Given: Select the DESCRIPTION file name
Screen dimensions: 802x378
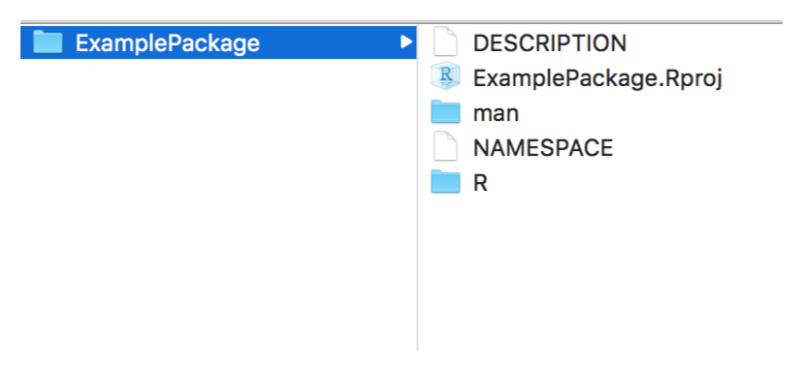Looking at the screenshot, I should point(550,43).
